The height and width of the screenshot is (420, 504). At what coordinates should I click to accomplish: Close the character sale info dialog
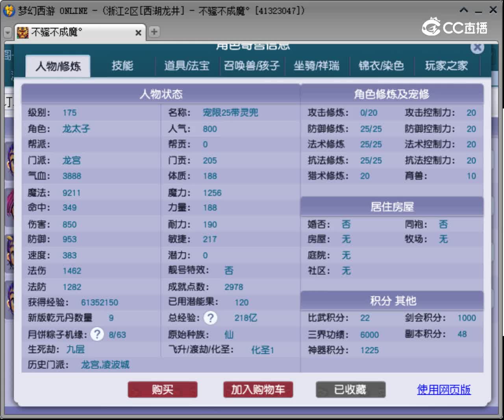point(477,48)
